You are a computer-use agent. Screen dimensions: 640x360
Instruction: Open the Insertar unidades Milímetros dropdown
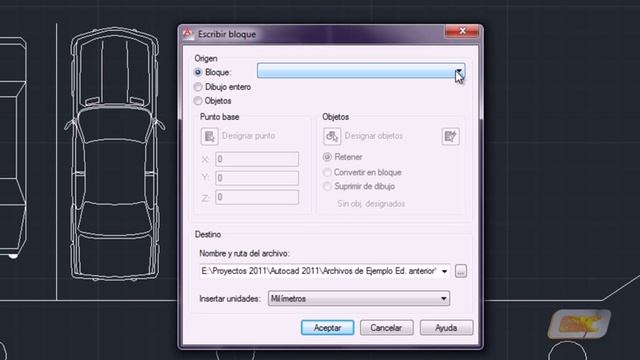click(359, 298)
